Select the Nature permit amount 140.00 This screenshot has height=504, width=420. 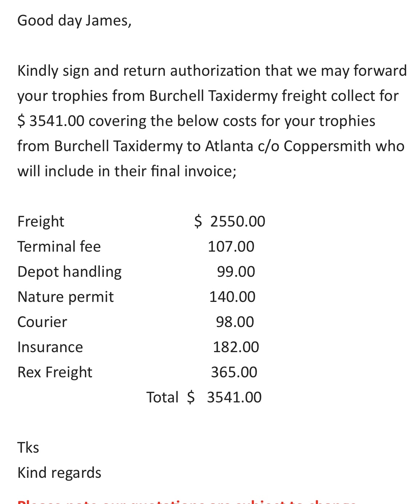tap(232, 297)
